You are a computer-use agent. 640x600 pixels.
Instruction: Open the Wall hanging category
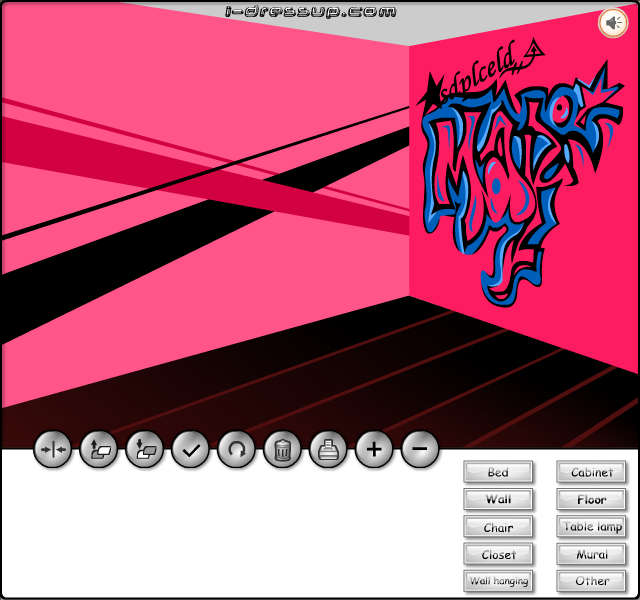coord(498,581)
